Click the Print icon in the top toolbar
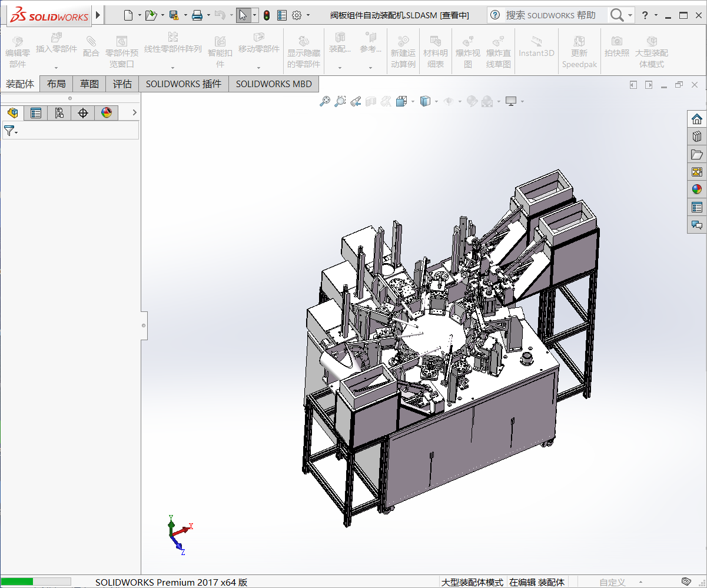 click(197, 15)
